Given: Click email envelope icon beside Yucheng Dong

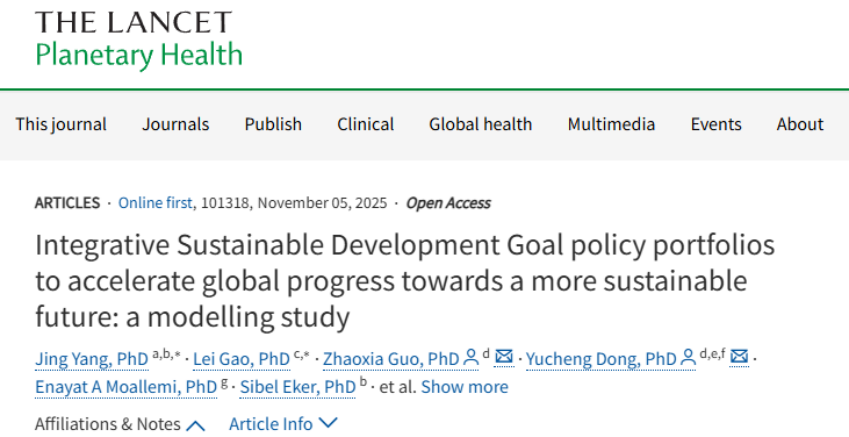Looking at the screenshot, I should point(740,357).
